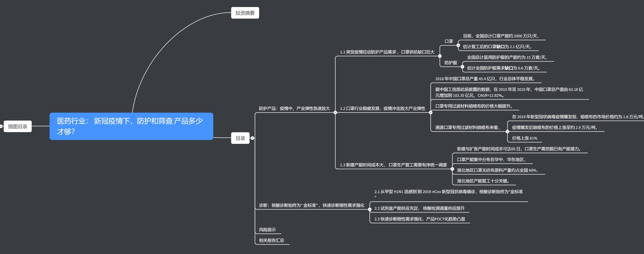The width and height of the screenshot is (644, 254).
Task: Collapse the 防护产品 branch toggle
Action: click(335, 112)
